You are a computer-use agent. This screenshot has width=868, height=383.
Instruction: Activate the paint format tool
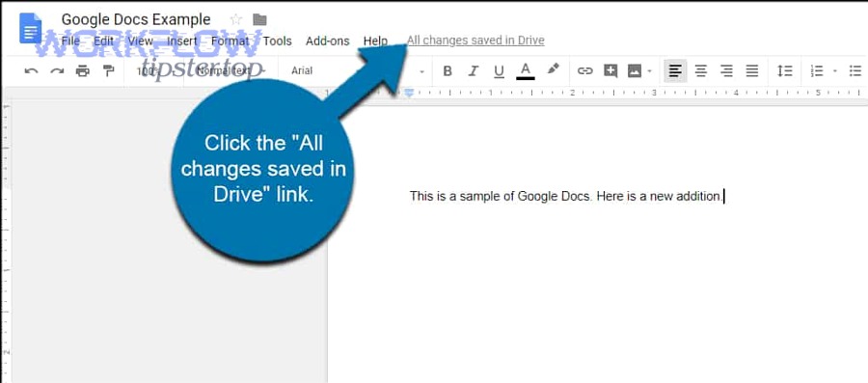[x=108, y=70]
